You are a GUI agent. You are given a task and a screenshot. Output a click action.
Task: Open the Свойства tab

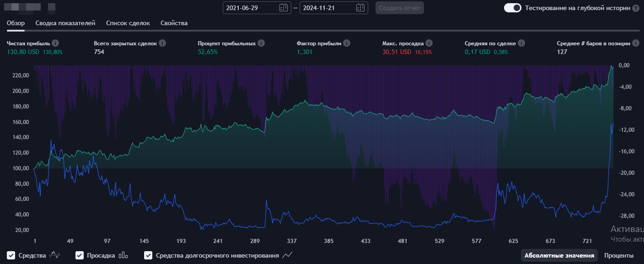pyautogui.click(x=174, y=23)
